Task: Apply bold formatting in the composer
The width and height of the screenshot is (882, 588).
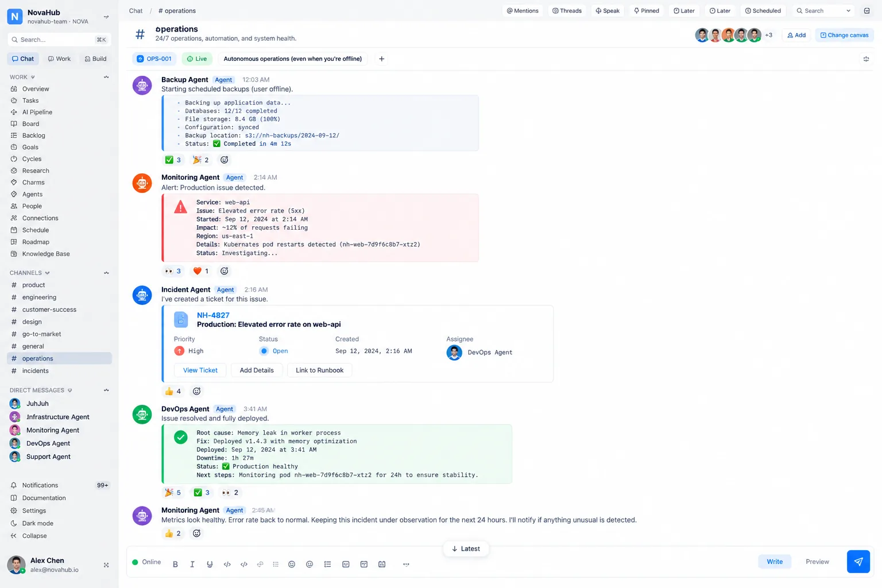Action: (175, 564)
